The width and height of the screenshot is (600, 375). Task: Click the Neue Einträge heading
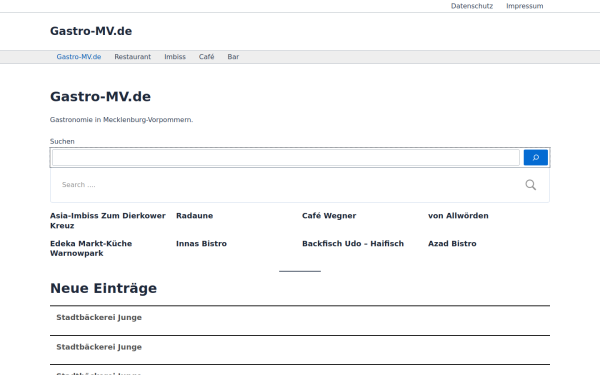click(103, 289)
